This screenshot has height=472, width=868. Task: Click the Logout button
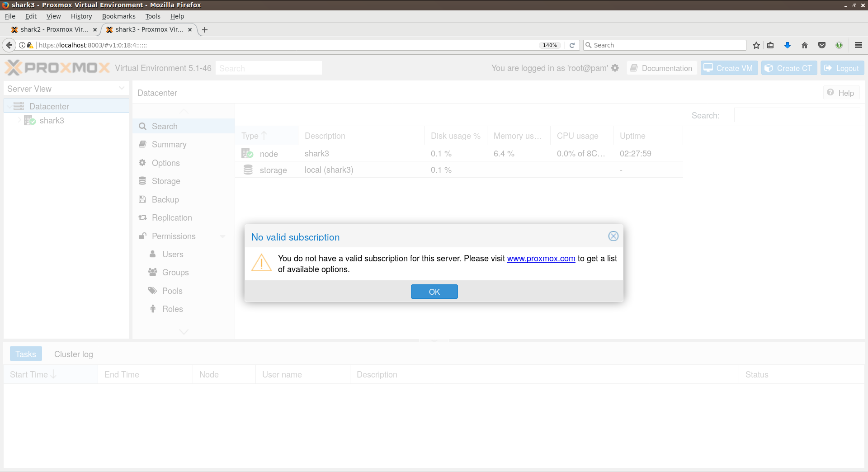[842, 68]
